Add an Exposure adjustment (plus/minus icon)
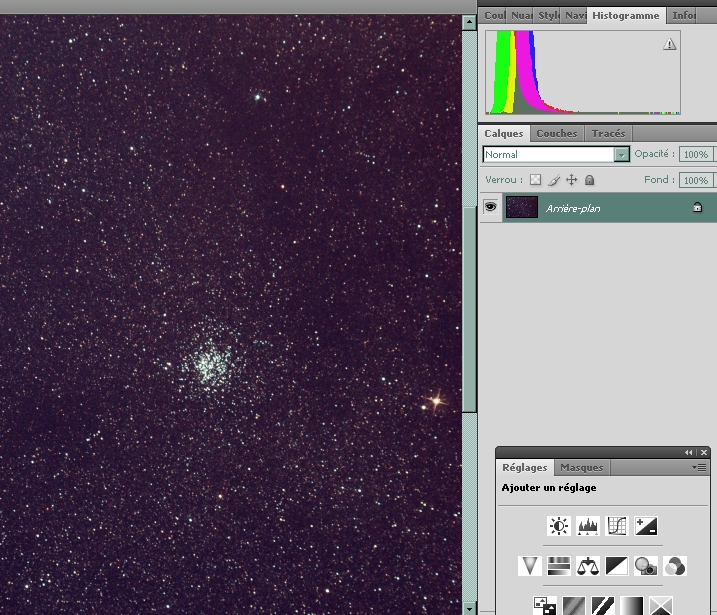The height and width of the screenshot is (615, 717). coord(646,526)
